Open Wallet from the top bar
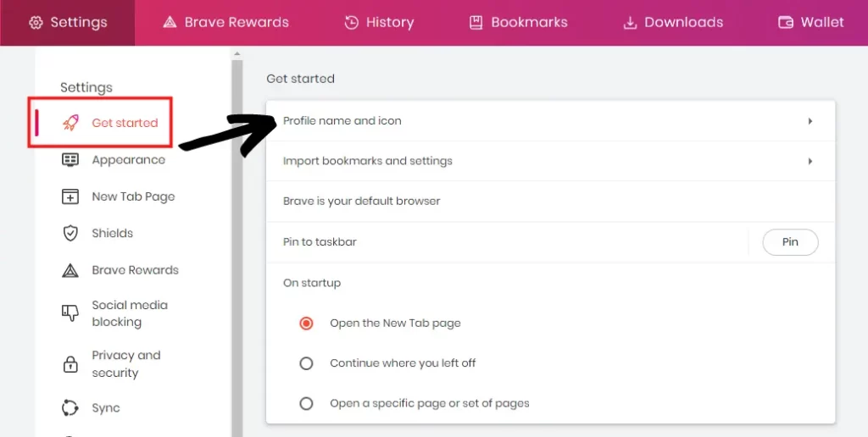Image resolution: width=868 pixels, height=437 pixels. coord(811,23)
